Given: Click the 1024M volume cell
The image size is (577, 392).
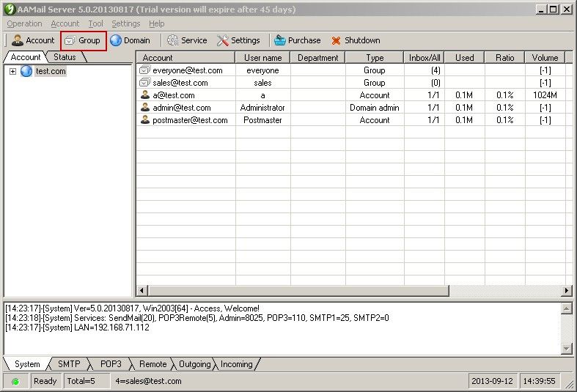Looking at the screenshot, I should (x=545, y=95).
